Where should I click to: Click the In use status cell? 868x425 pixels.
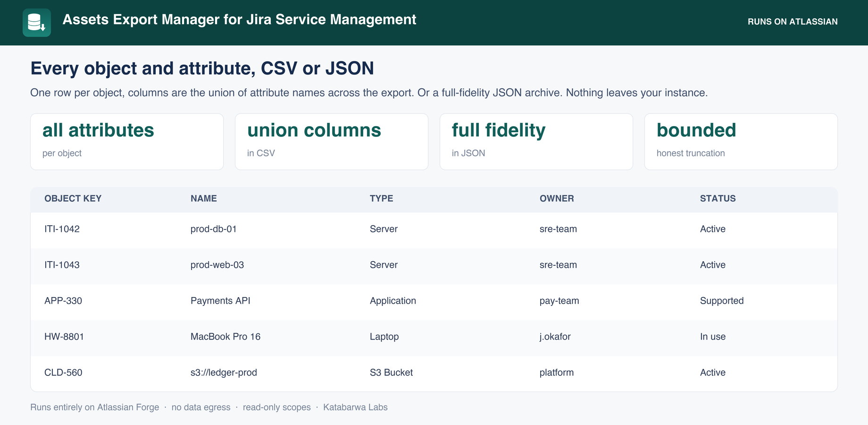point(713,337)
